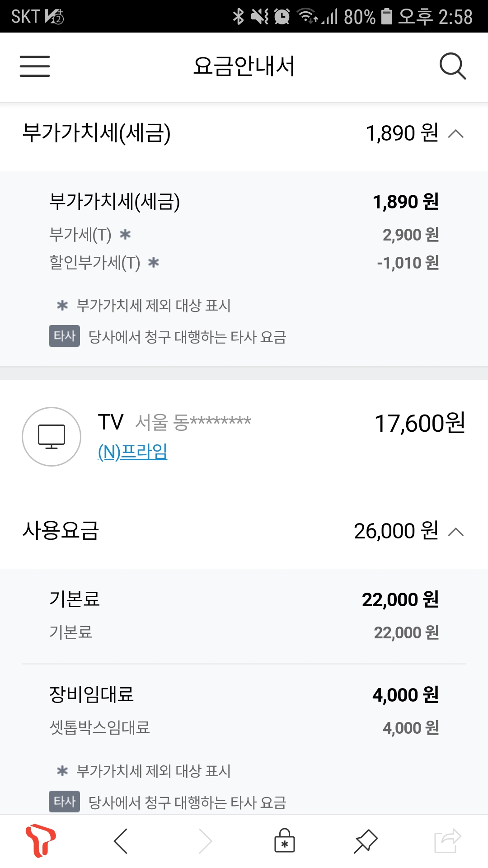This screenshot has height=868, width=488.
Task: Tap the T world home logo
Action: point(41,841)
